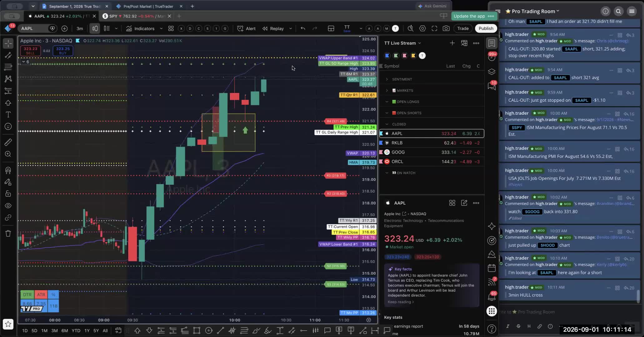The height and width of the screenshot is (337, 644).
Task: Select the All time range
Action: [105, 330]
